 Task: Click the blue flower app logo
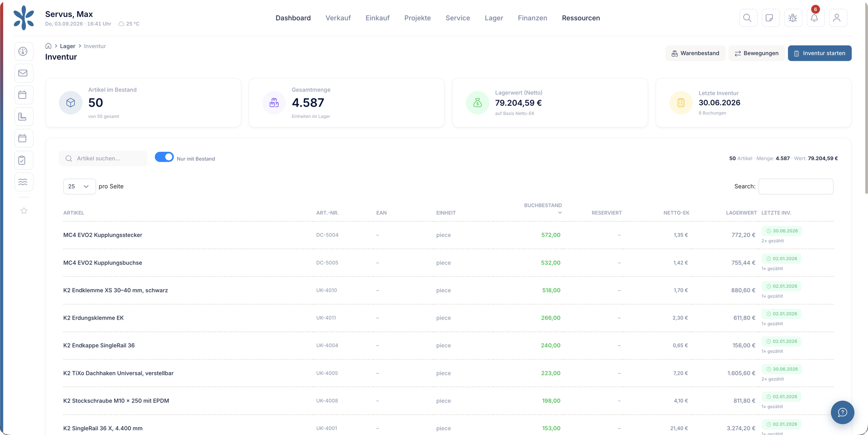pos(23,18)
